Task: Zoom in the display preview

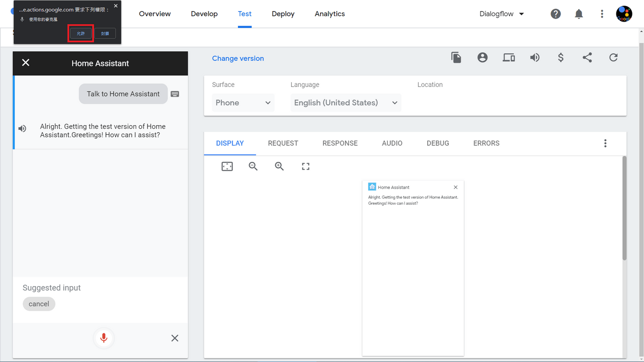Action: (x=279, y=166)
